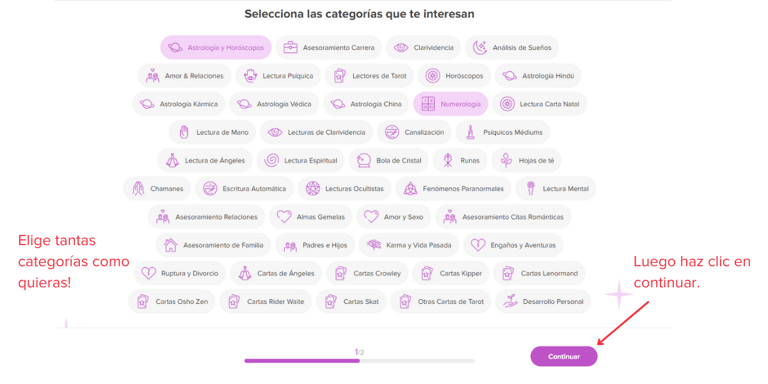Click the broken heart icon on Ruptura y Divorcio
Viewport: 768px width, 384px height.
(148, 273)
